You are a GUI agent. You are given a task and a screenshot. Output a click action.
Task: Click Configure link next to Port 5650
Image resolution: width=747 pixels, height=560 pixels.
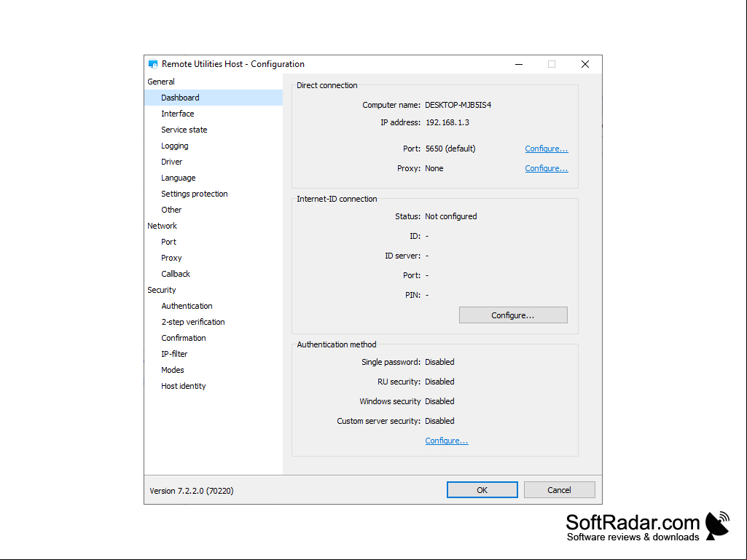tap(547, 149)
